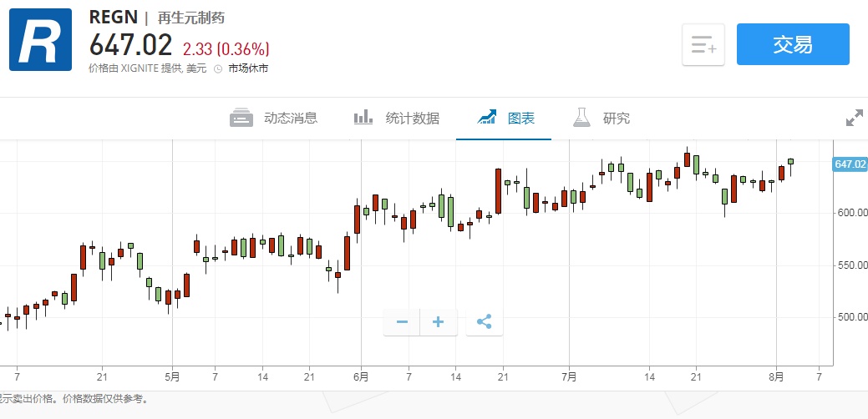This screenshot has height=419, width=868.
Task: Click the tall red candlestick at June 21
Action: pyautogui.click(x=498, y=191)
